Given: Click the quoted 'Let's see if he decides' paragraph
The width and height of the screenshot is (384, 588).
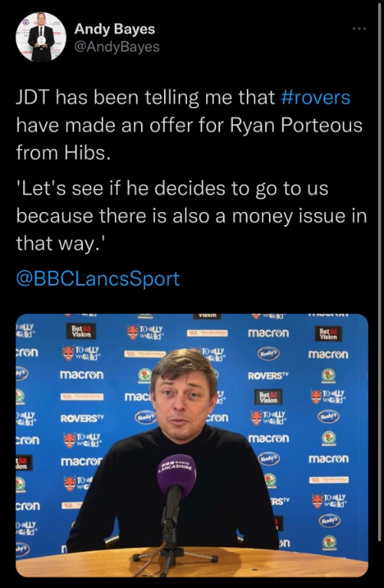Looking at the screenshot, I should click(x=191, y=216).
